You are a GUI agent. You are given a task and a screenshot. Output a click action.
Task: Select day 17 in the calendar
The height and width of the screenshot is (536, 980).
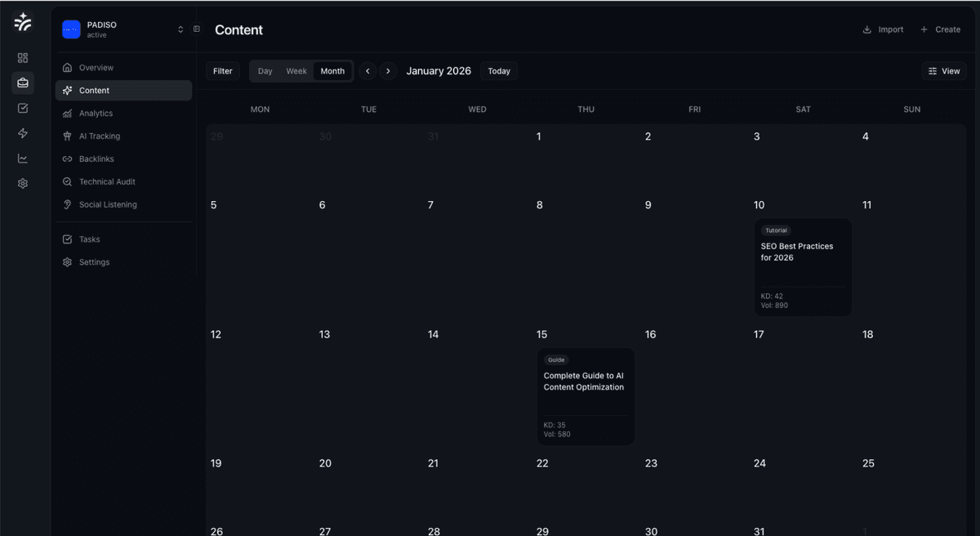803,387
